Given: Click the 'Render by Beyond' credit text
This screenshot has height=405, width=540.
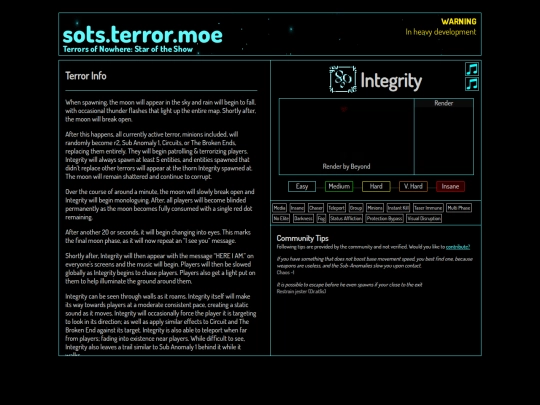Looking at the screenshot, I should tap(346, 167).
